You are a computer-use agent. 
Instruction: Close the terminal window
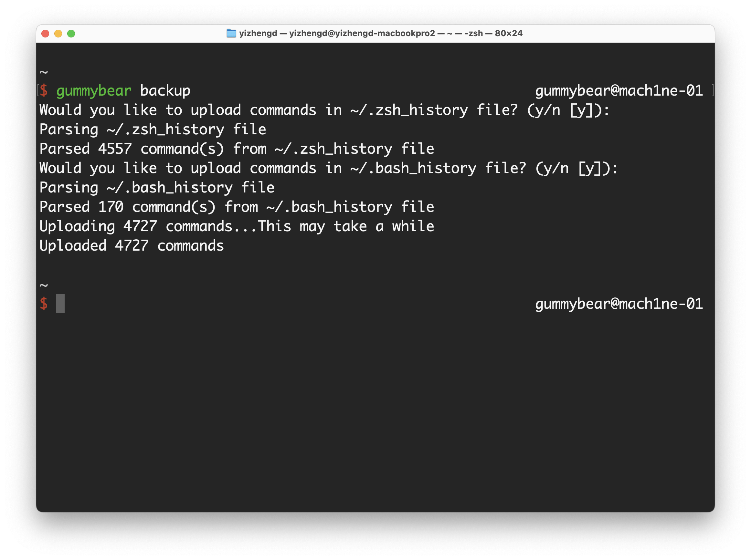click(45, 34)
